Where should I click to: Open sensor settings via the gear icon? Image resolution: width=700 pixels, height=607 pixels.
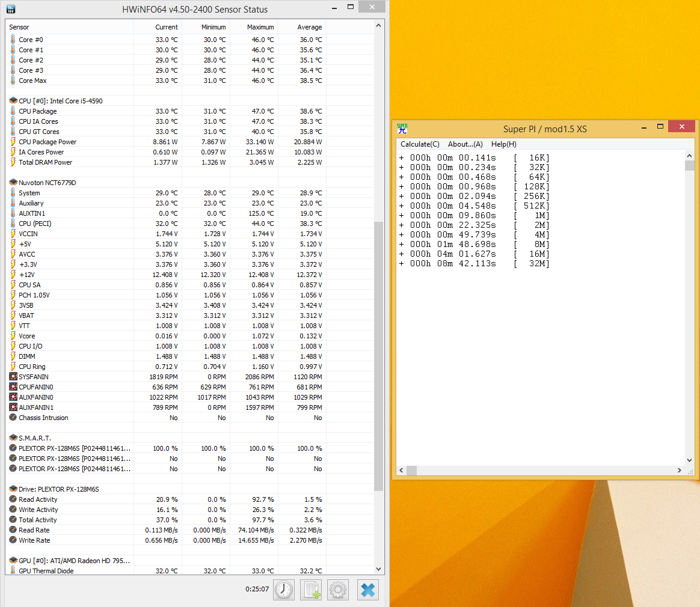point(338,590)
